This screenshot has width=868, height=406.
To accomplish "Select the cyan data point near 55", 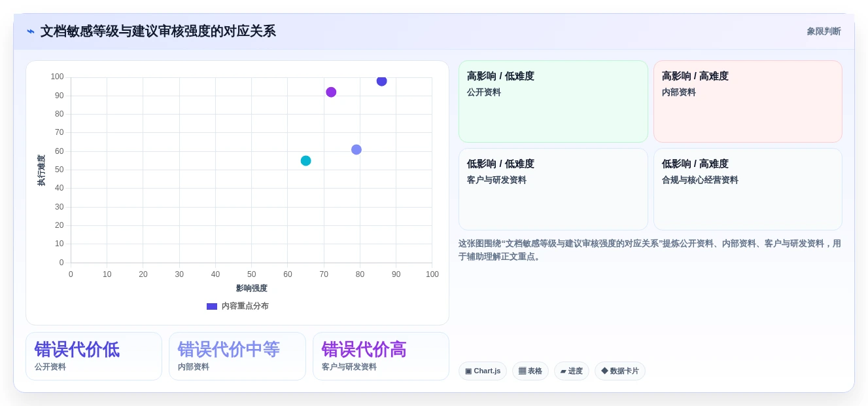I will click(x=305, y=160).
